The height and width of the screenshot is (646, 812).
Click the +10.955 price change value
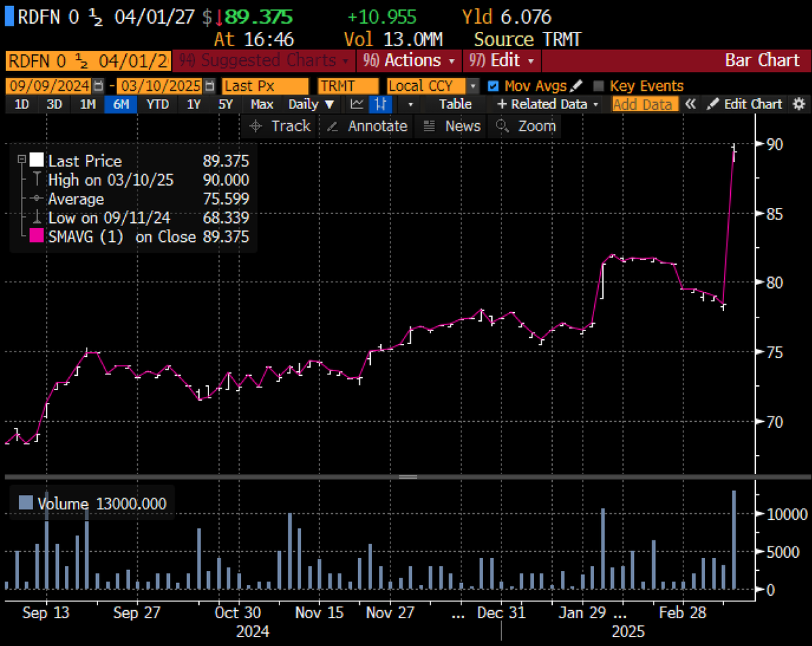coord(382,16)
